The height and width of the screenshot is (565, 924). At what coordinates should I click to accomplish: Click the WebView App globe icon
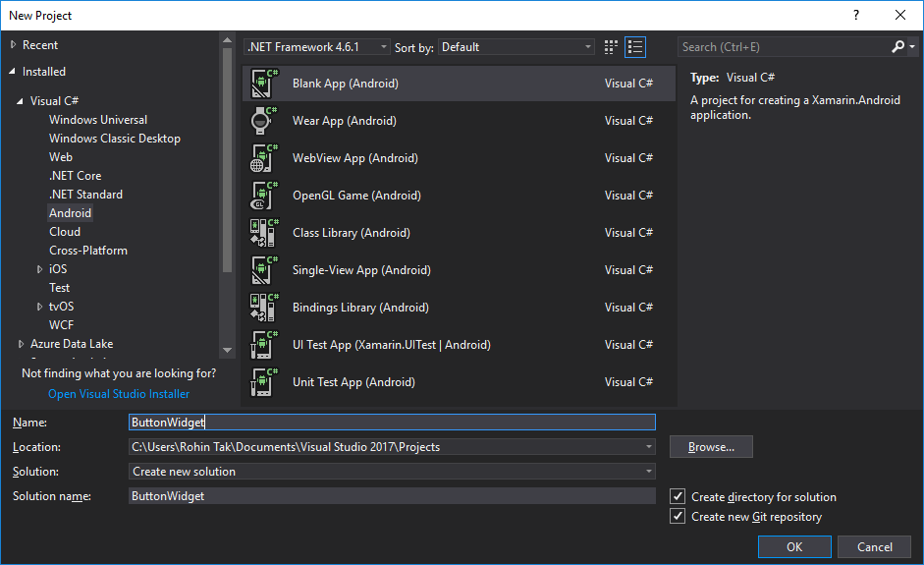pyautogui.click(x=264, y=158)
